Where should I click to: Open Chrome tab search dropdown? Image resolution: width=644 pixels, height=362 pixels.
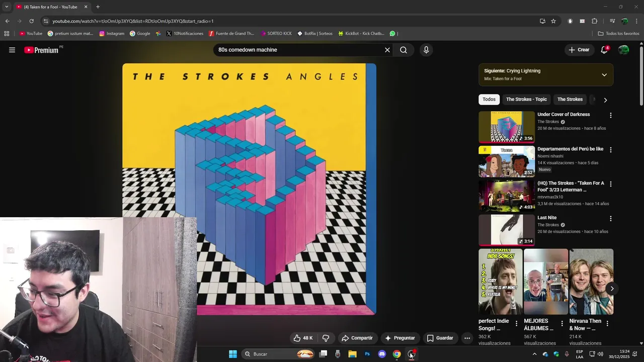coord(7,7)
